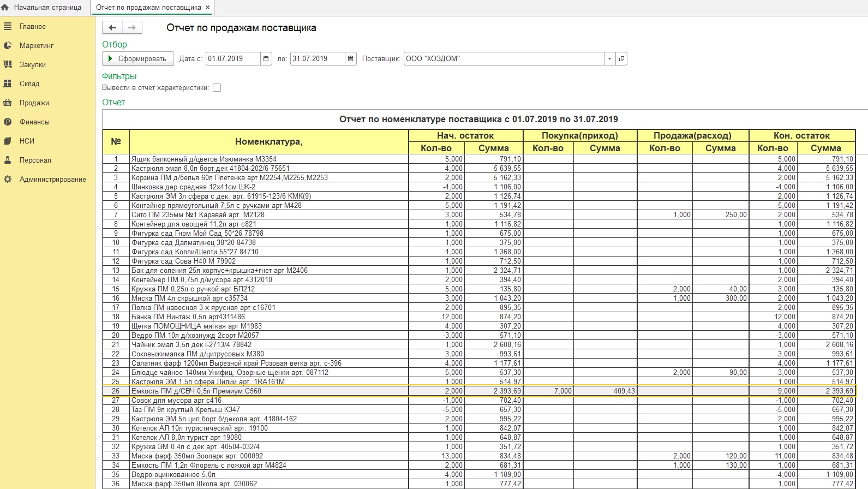Click the Нач. остаток column header

(465, 135)
